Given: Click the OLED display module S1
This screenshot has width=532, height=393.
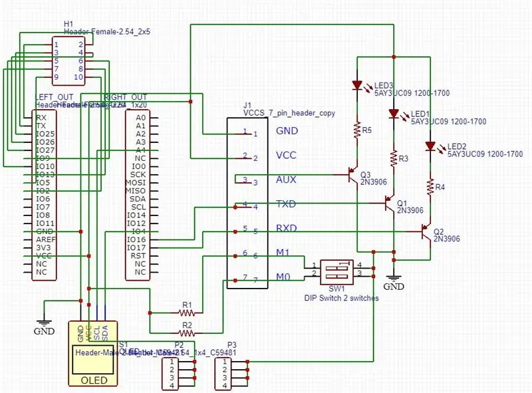Looking at the screenshot, I should pyautogui.click(x=93, y=354).
